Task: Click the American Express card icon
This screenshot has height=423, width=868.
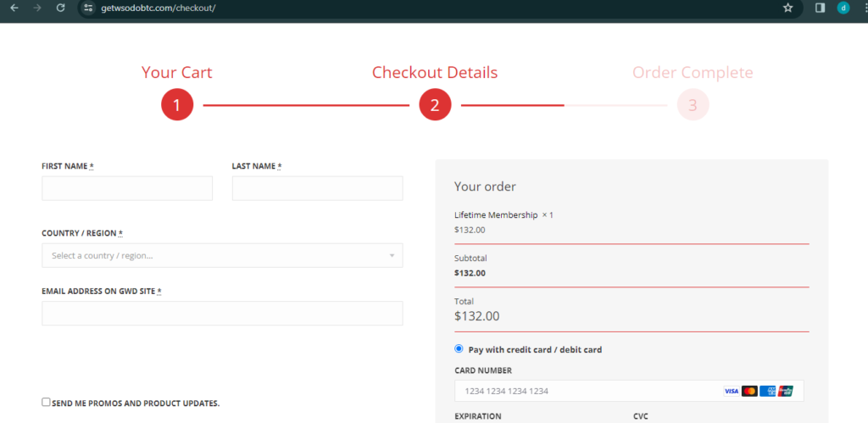Action: pos(768,391)
